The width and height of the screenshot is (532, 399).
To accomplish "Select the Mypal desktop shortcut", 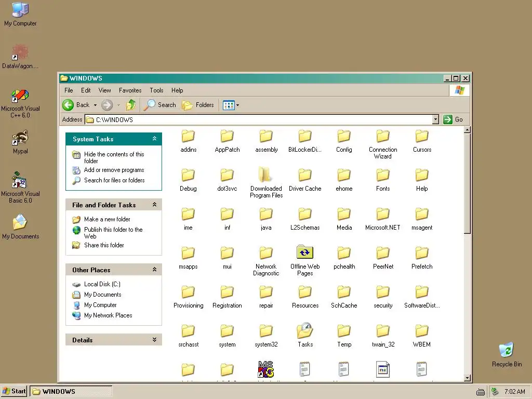I will coord(20,142).
